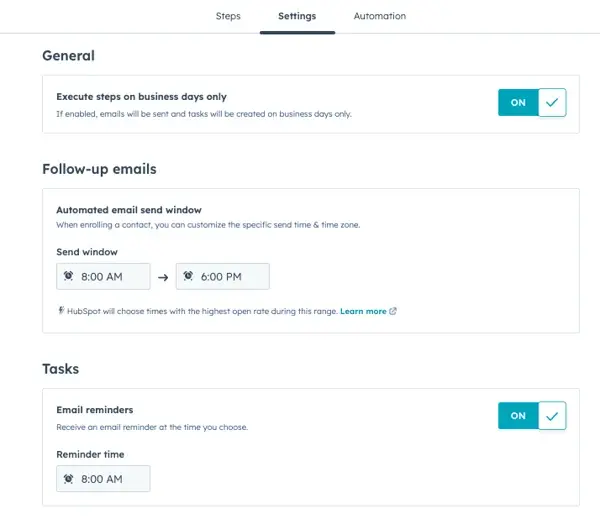Open the 6:00 PM send window end dropdown
The image size is (600, 519).
coord(222,277)
